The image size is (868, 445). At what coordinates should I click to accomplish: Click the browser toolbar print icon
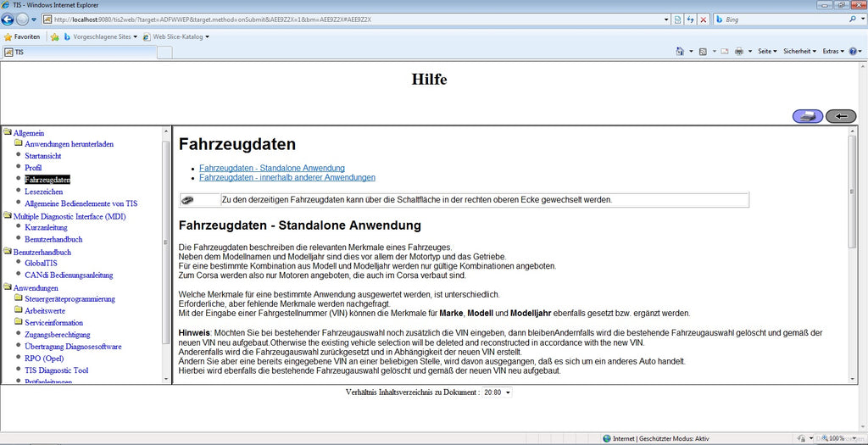[x=738, y=51]
